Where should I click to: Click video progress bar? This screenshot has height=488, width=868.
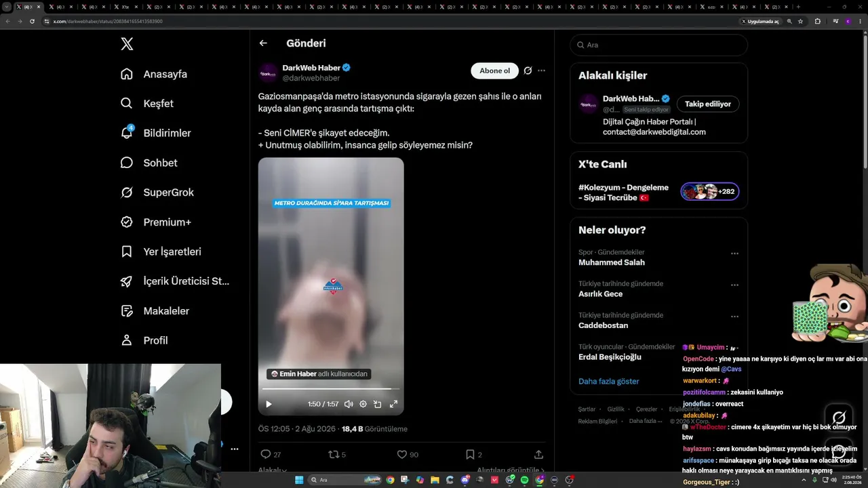331,389
